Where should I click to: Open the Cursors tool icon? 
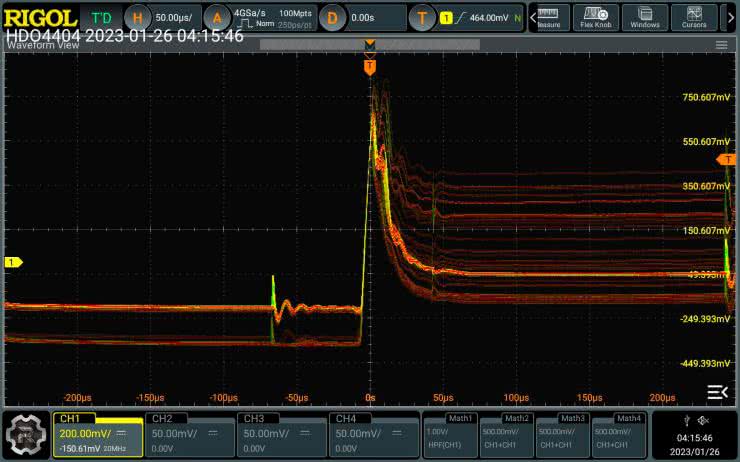point(694,17)
